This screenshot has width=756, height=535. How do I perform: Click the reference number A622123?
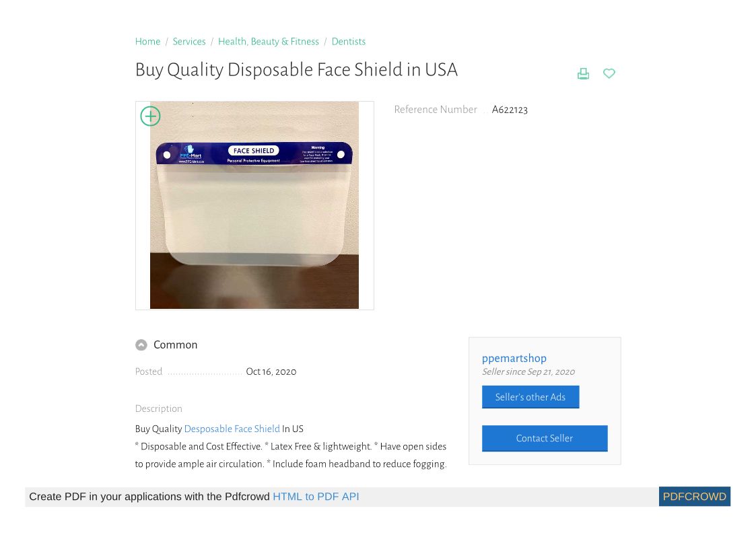click(510, 110)
